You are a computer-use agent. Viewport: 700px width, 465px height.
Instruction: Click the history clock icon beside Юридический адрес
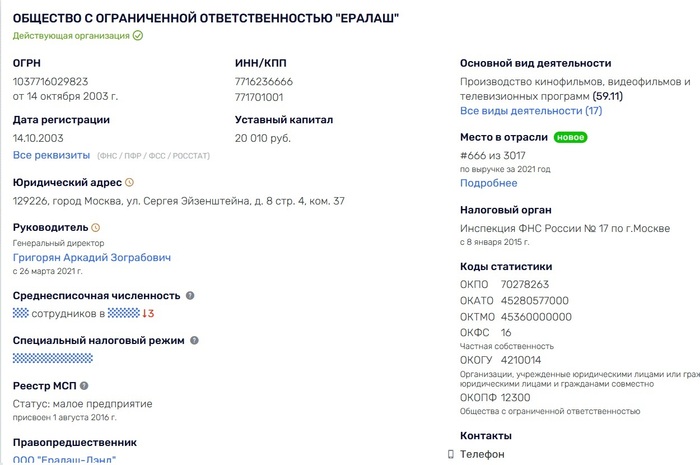(129, 183)
